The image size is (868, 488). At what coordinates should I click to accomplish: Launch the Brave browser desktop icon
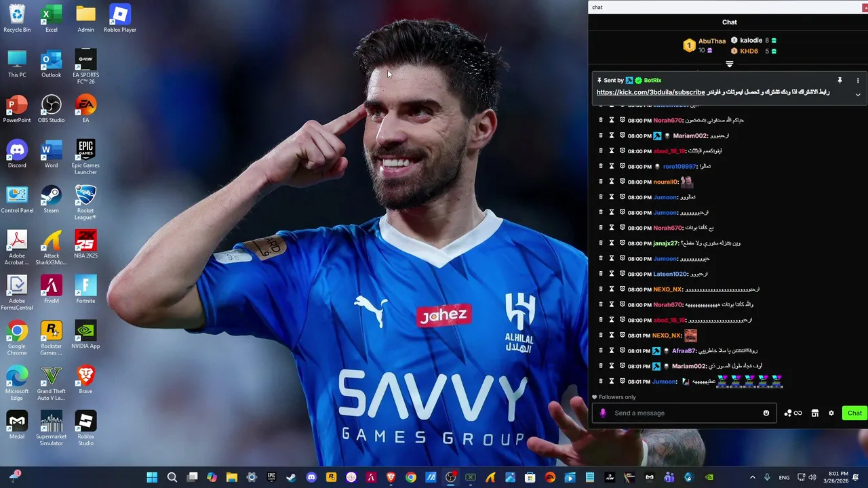coord(85,380)
